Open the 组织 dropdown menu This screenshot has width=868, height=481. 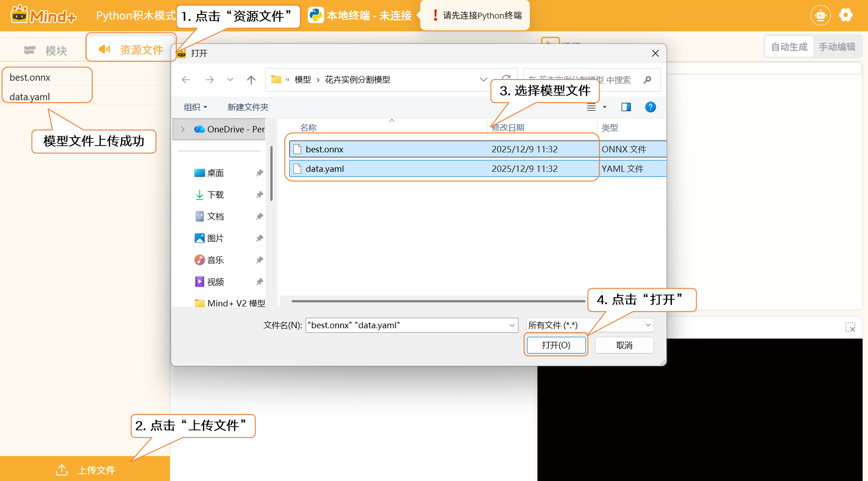pyautogui.click(x=195, y=107)
